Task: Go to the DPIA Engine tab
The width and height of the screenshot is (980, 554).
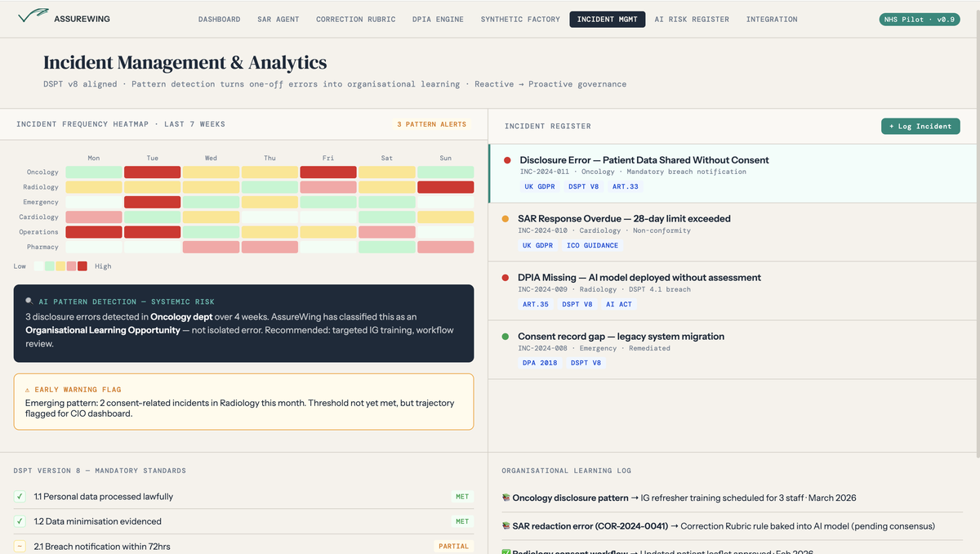Action: pyautogui.click(x=438, y=20)
